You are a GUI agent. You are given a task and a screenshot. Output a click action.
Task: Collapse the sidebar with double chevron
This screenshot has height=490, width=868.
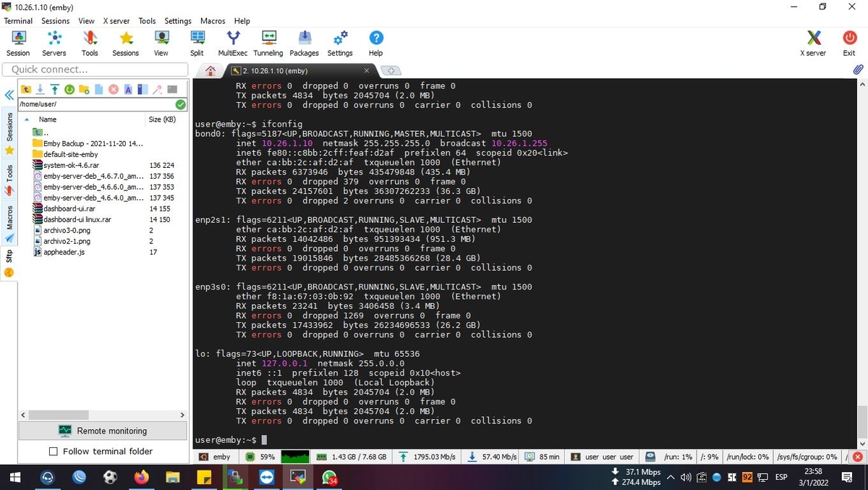[x=9, y=96]
